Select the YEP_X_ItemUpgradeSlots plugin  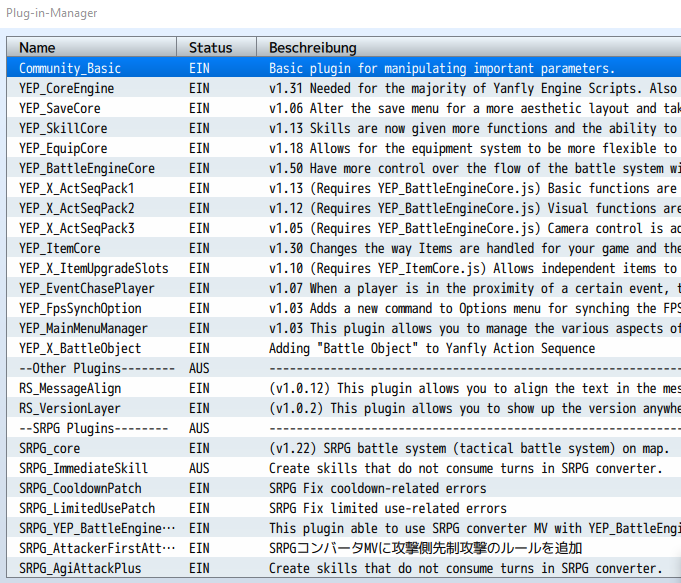344,268
